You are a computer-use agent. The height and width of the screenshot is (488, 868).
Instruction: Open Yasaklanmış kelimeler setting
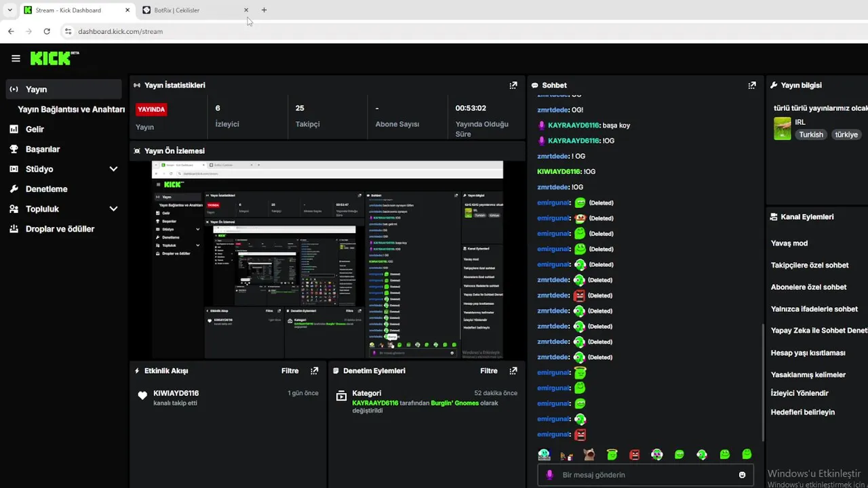tap(808, 375)
